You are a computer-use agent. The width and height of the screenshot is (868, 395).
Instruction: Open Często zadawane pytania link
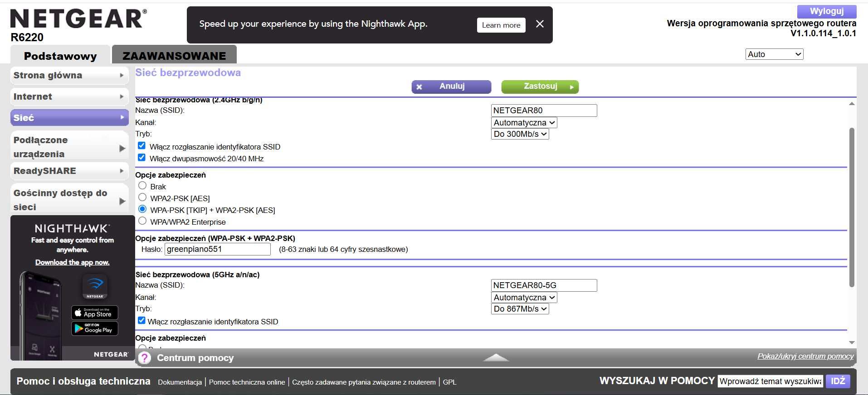[x=364, y=382]
